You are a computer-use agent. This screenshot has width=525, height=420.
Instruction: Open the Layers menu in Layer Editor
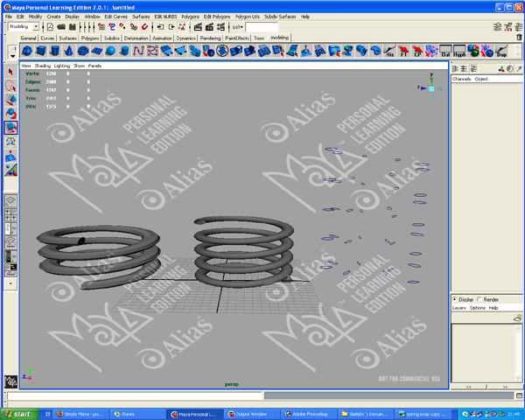point(459,308)
